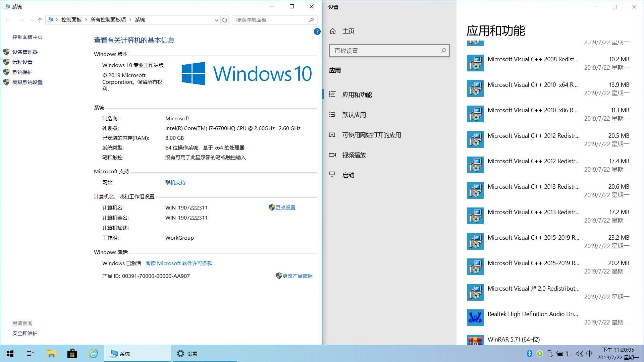Select Visual C++ 2015-2019 entry sized 20.2 MB

[x=548, y=267]
